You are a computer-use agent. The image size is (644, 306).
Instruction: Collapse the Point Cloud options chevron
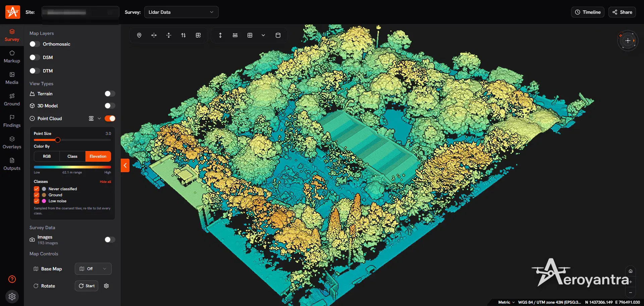(99, 118)
